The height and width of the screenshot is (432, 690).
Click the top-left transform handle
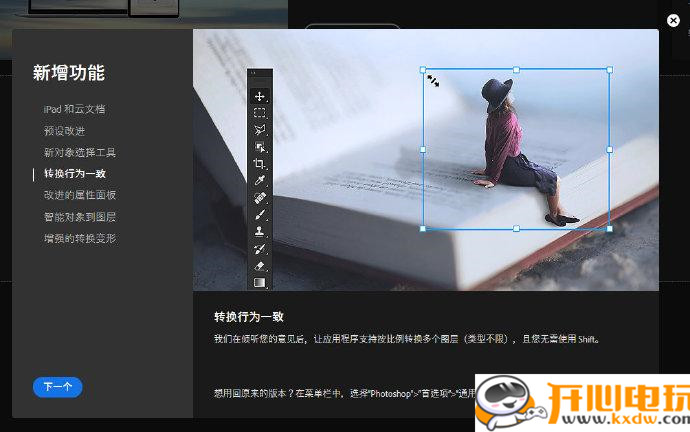click(423, 70)
